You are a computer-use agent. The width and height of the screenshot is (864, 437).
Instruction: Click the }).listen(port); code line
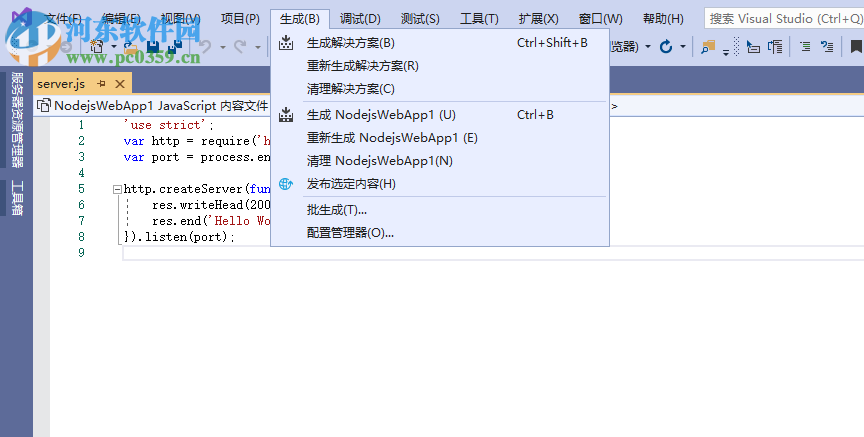[x=179, y=237]
